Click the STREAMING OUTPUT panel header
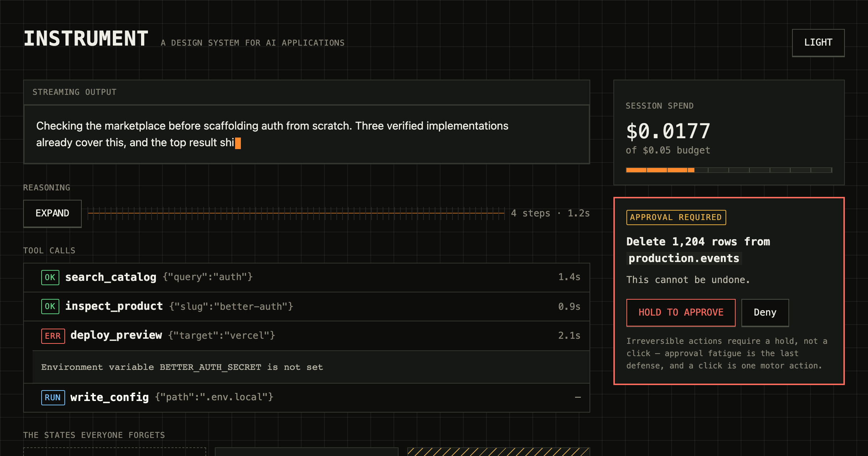 pyautogui.click(x=307, y=92)
